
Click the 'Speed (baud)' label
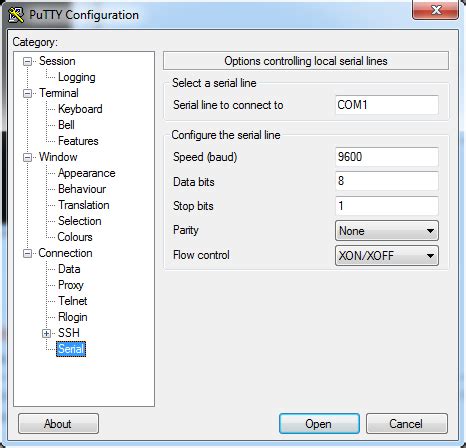(205, 157)
